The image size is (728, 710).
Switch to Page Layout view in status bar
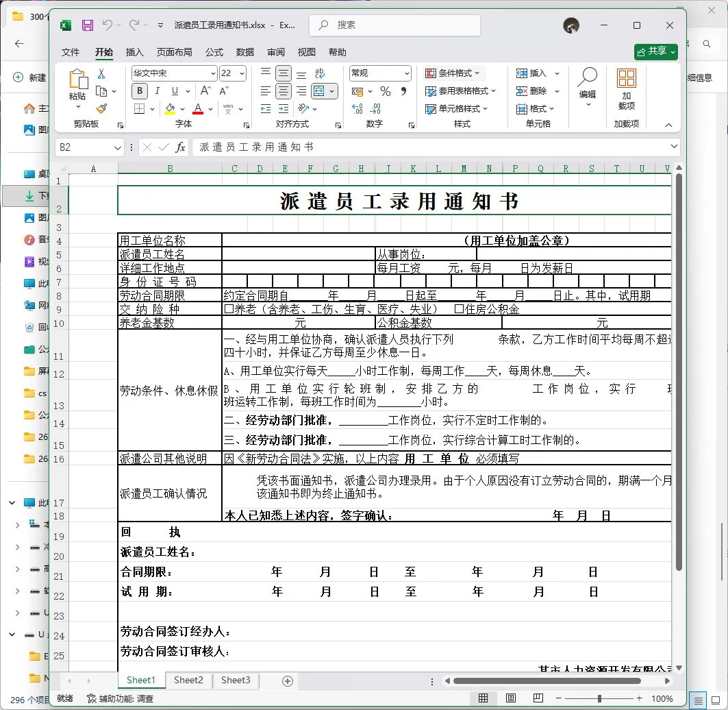pos(511,698)
